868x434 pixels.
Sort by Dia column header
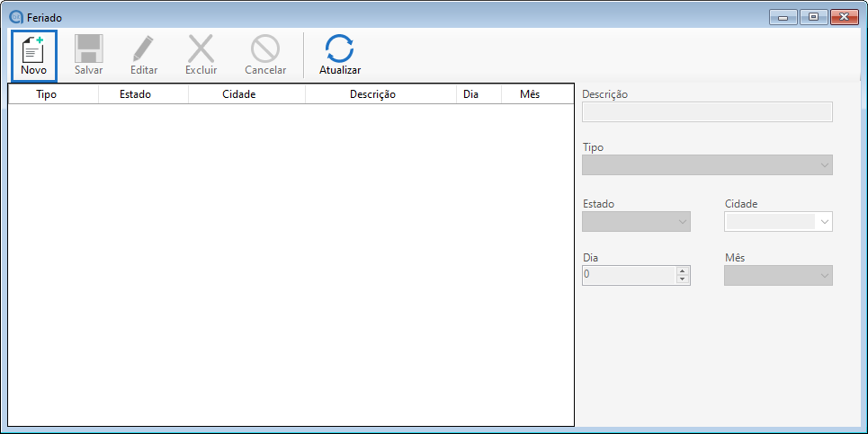point(470,94)
